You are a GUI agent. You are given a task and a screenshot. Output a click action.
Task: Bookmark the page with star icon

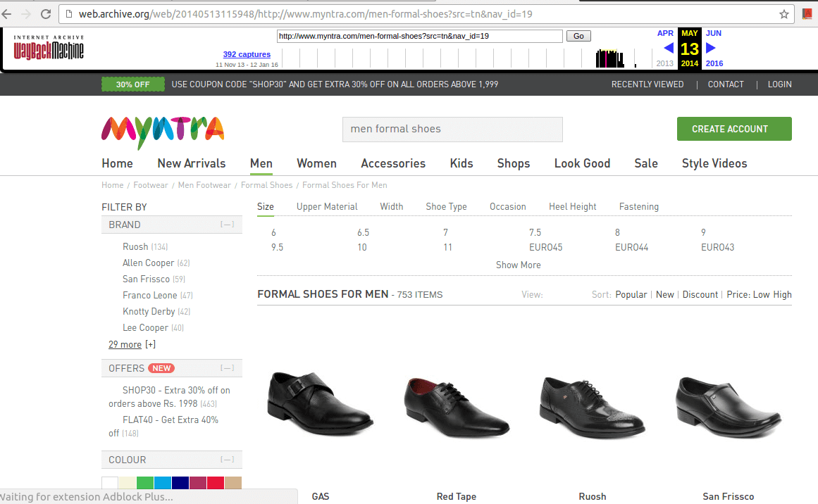783,14
